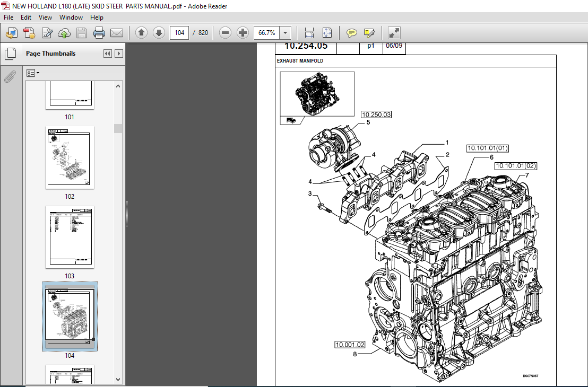Go to next page arrow
The height and width of the screenshot is (387, 588).
(x=159, y=33)
